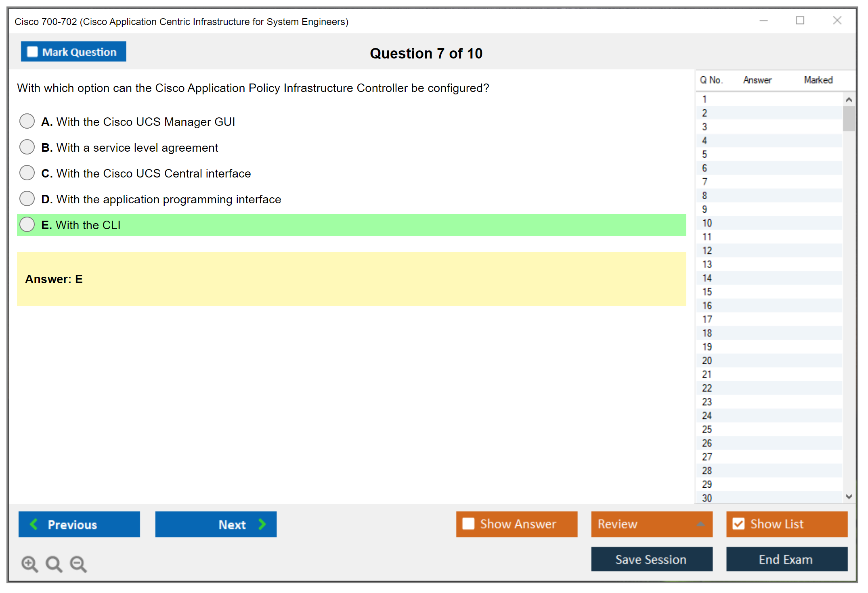Toggle the Show Answer checkbox
Viewport: 868px width, 593px height.
coord(468,524)
